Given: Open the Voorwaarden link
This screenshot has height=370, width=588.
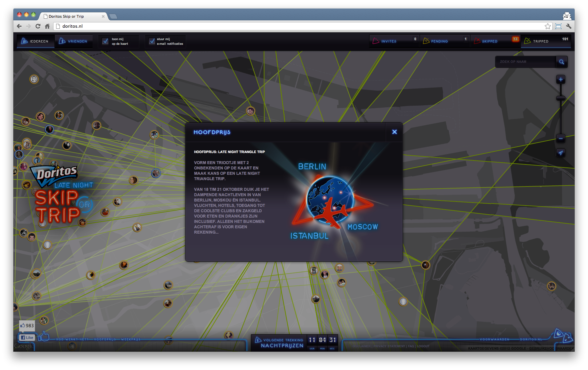Looking at the screenshot, I should pos(494,339).
